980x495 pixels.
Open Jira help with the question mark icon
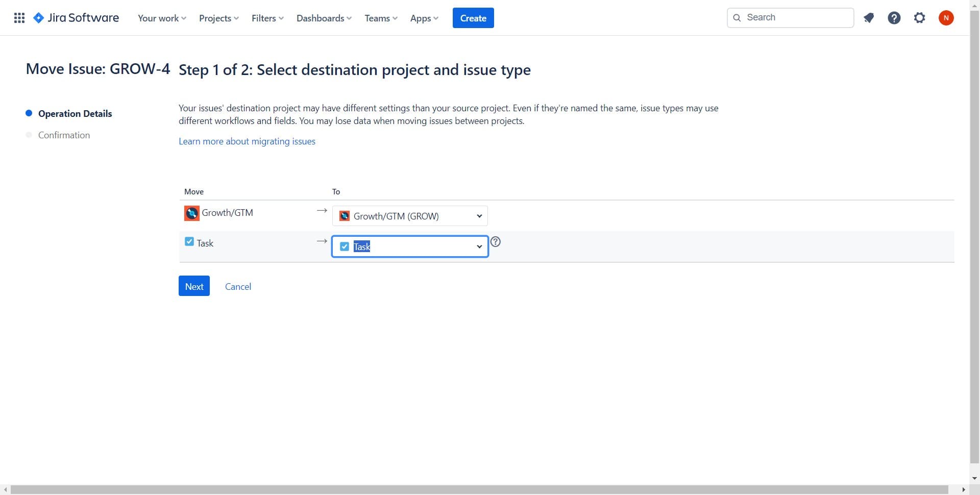click(x=894, y=17)
